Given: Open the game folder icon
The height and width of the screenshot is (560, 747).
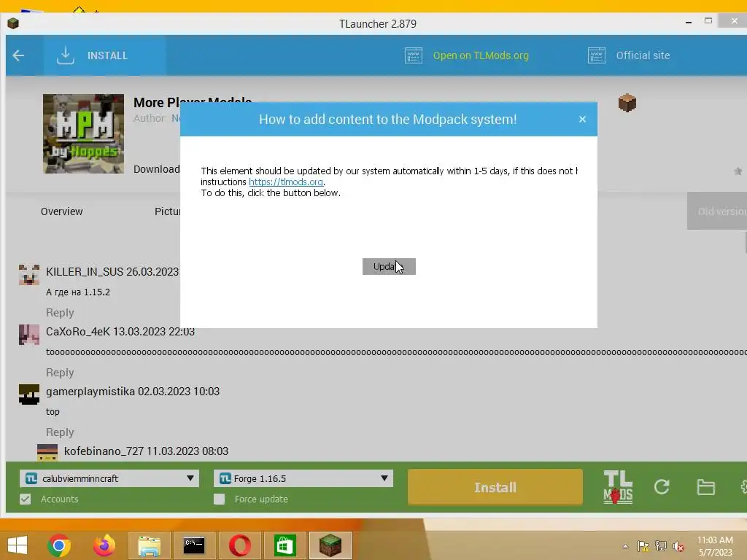Looking at the screenshot, I should [x=705, y=486].
